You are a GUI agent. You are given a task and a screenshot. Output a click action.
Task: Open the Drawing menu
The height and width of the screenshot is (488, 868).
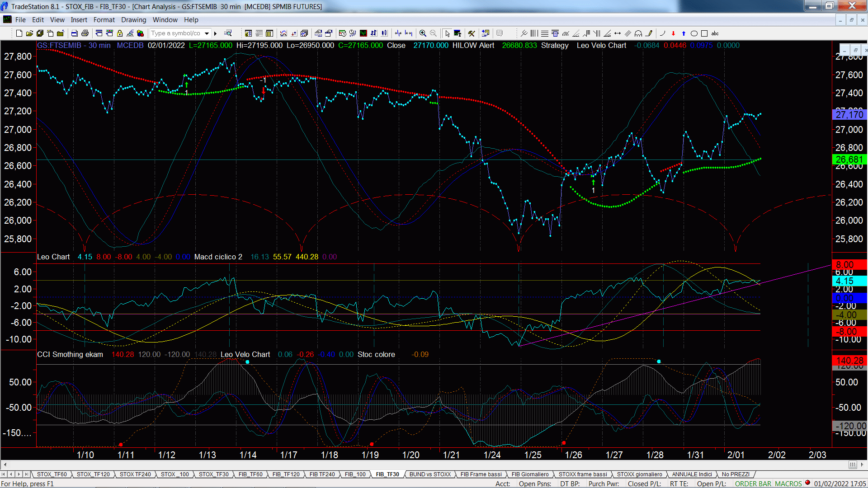pyautogui.click(x=133, y=20)
